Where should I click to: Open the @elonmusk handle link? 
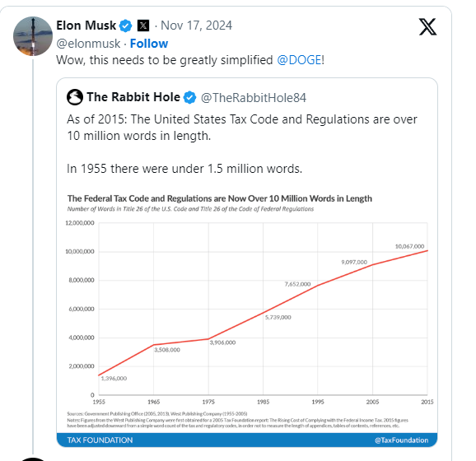[x=88, y=44]
